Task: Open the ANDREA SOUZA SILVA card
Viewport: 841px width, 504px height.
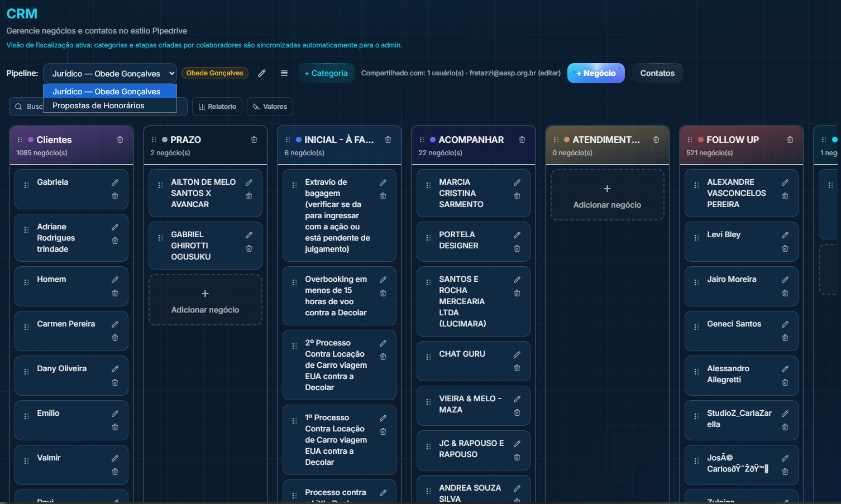Action: tap(474, 489)
